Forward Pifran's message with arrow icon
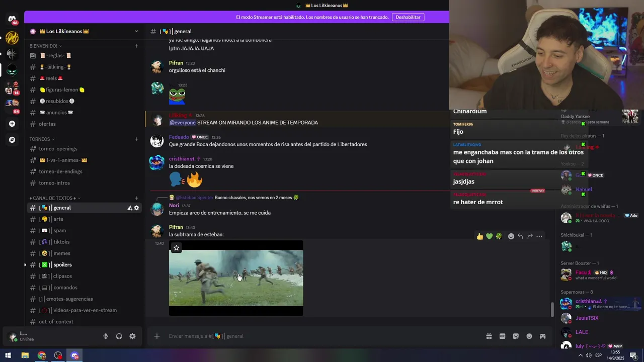Screen dimensions: 644x362 click(x=530, y=236)
